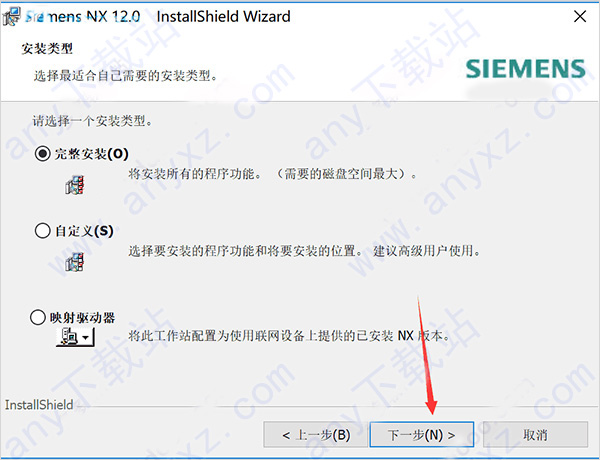Click the InstallShield label at bottom left

[39, 405]
